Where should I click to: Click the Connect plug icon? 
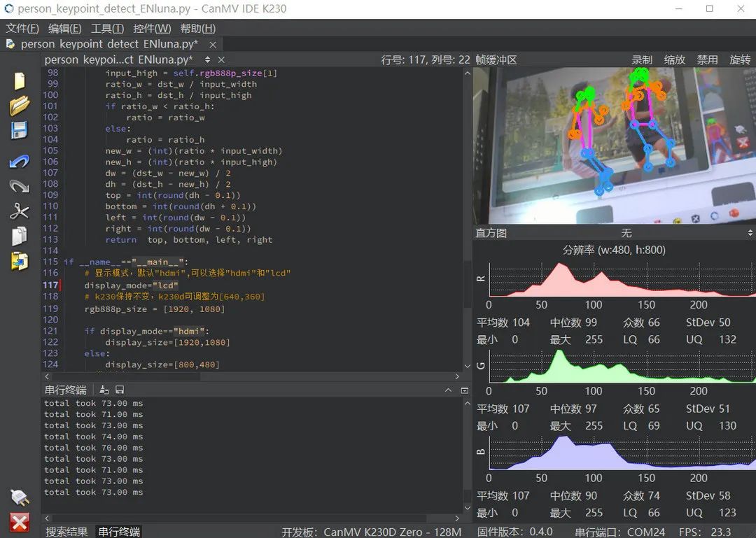point(19,497)
